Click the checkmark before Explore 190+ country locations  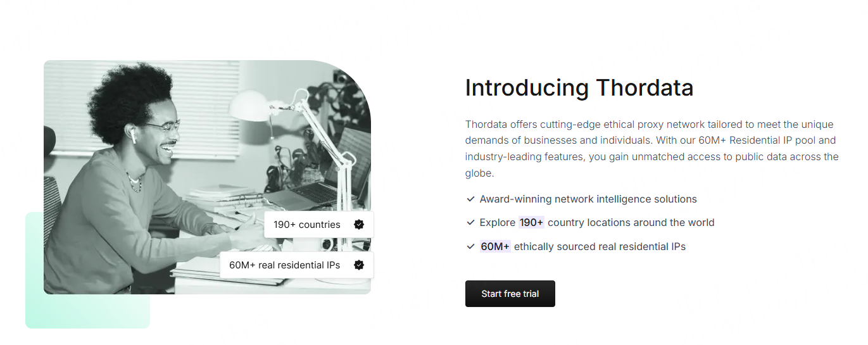coord(470,223)
